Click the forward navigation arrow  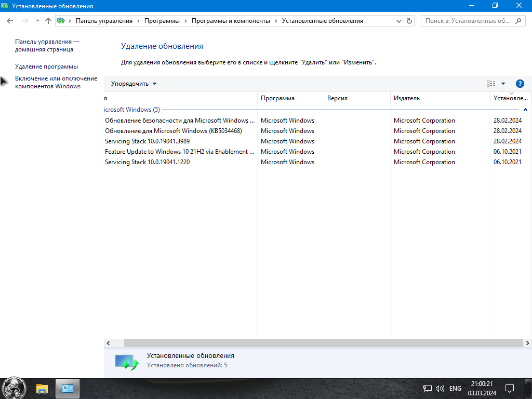click(x=25, y=21)
